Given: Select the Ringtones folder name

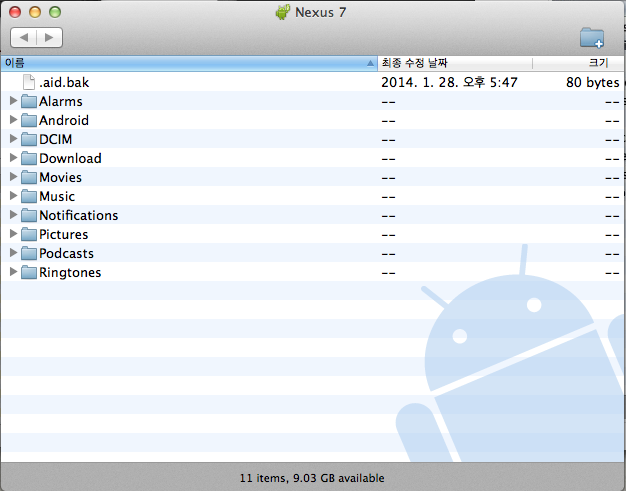Looking at the screenshot, I should tap(70, 273).
